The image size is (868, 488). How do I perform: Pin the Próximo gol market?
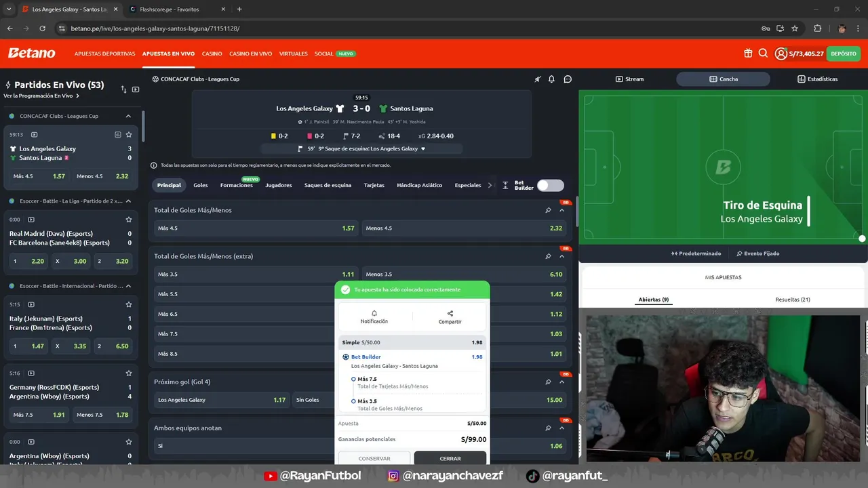pos(548,382)
